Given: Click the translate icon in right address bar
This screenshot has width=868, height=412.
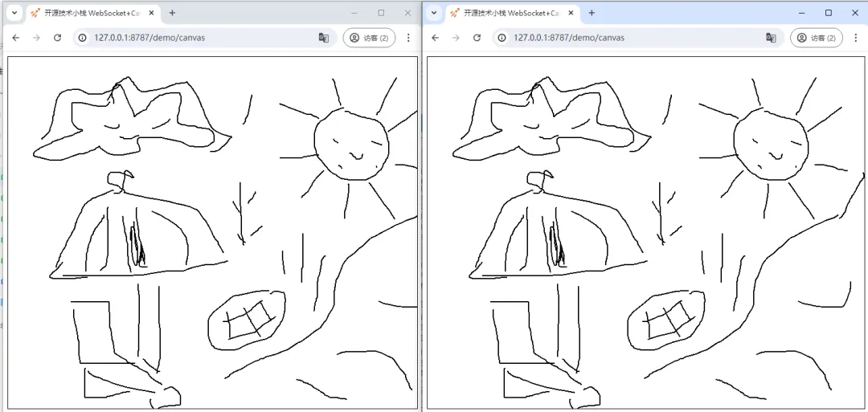Looking at the screenshot, I should tap(771, 38).
